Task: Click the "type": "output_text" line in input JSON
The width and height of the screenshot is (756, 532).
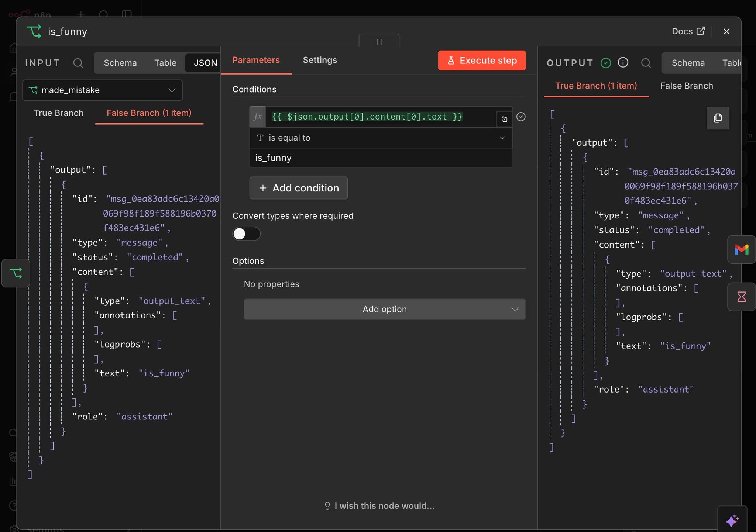Action: pos(153,301)
